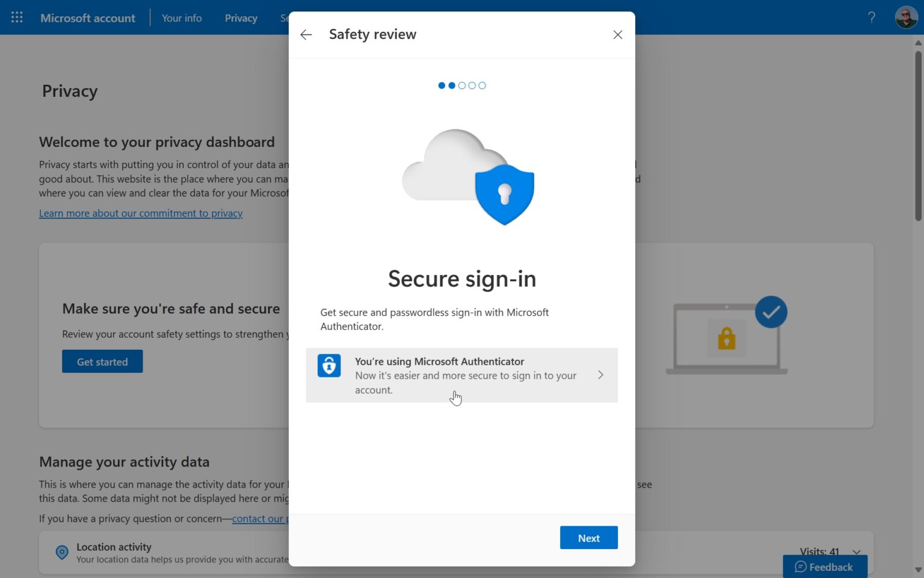Select the fifth progress step dot

pos(482,85)
